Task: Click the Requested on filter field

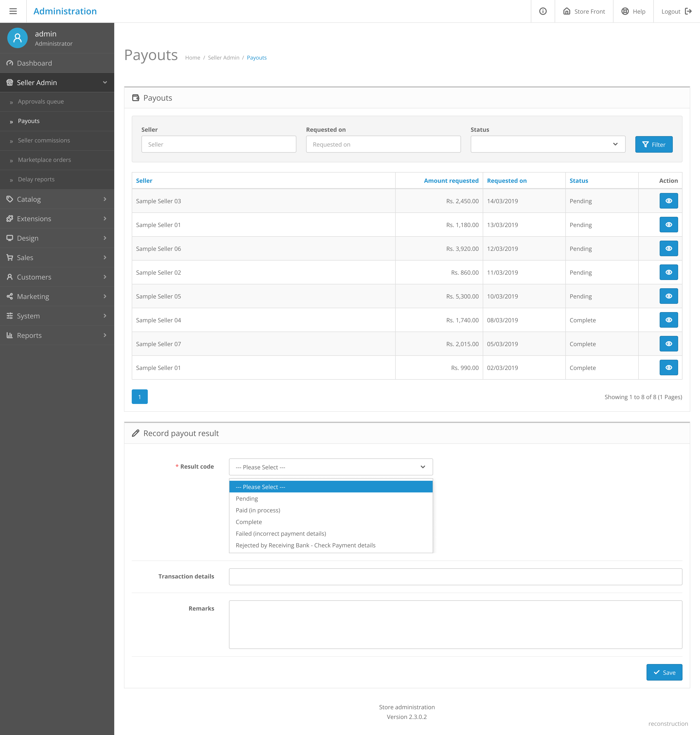Action: (383, 144)
